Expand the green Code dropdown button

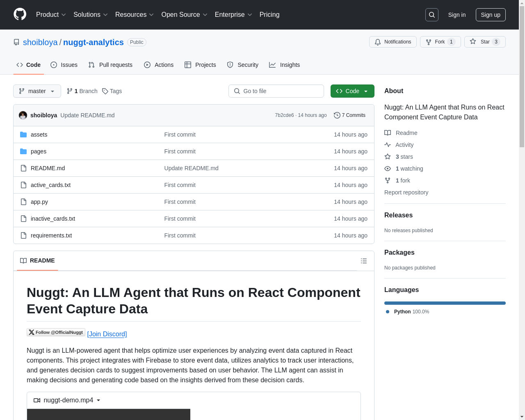[352, 91]
